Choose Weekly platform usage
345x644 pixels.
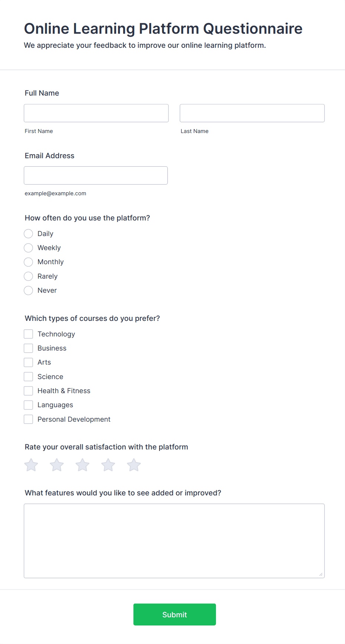click(28, 248)
